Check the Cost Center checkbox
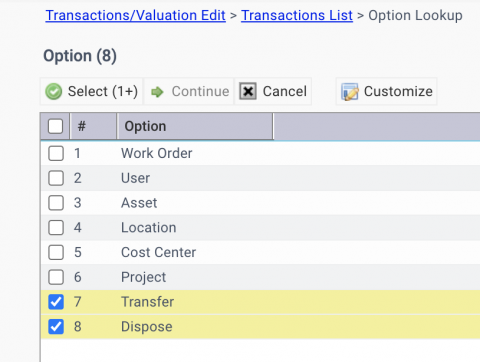This screenshot has width=480, height=362. pyautogui.click(x=56, y=252)
